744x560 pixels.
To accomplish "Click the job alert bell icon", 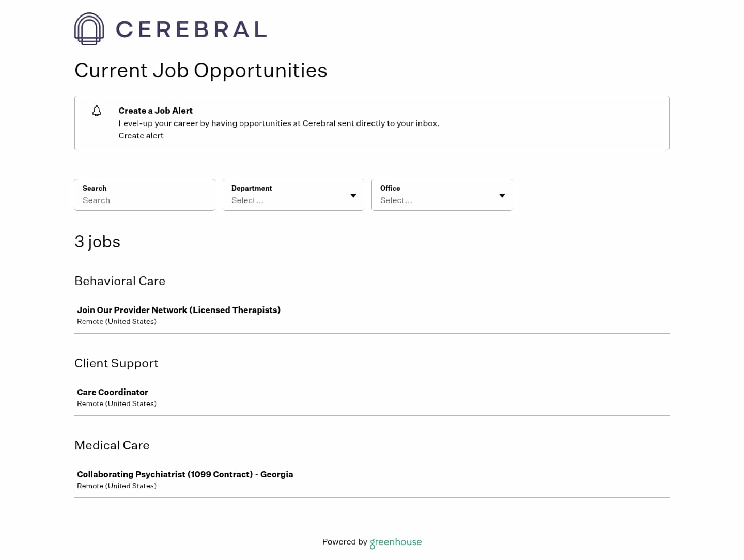I will [x=97, y=111].
